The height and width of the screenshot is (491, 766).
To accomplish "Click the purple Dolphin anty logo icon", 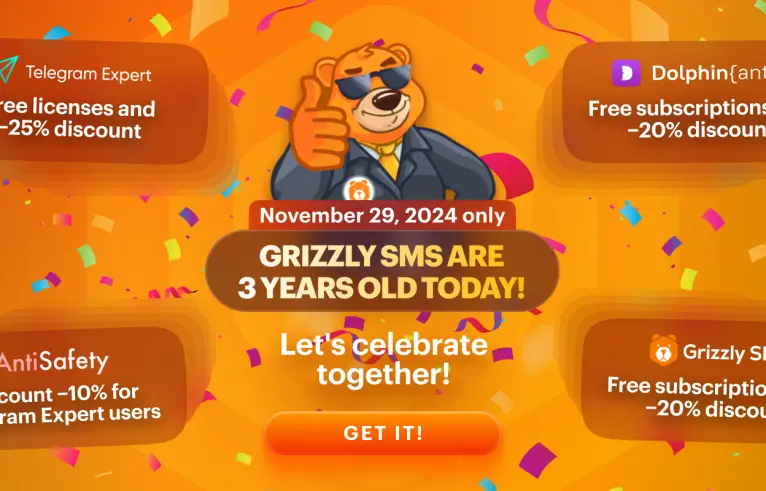I will [626, 73].
